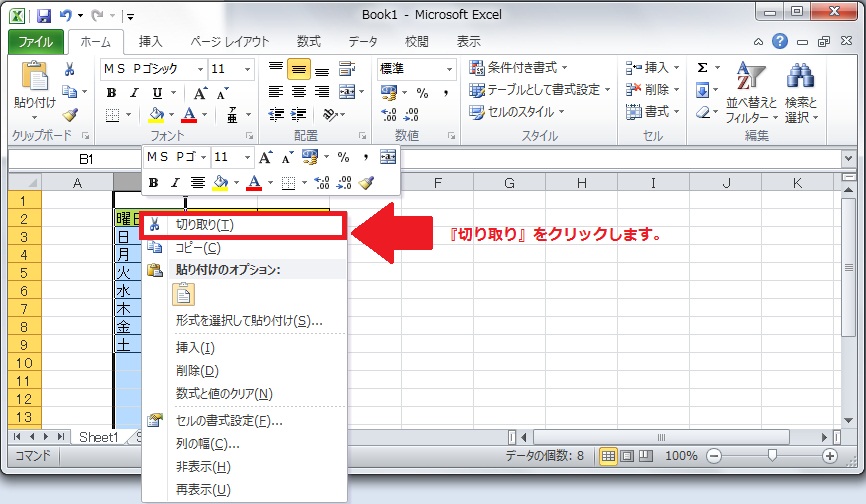Viewport: 866px width, 504px height.
Task: Click the text orientation icon
Action: coord(330,114)
